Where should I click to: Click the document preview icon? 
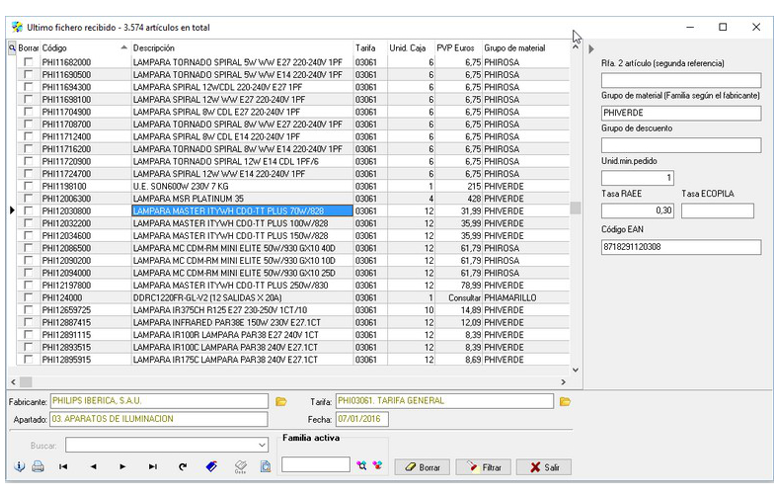click(266, 467)
